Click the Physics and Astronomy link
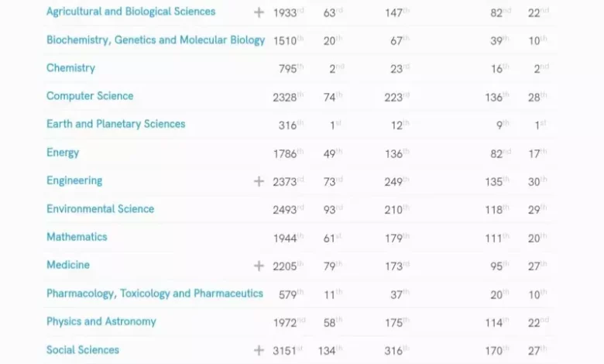 [101, 321]
